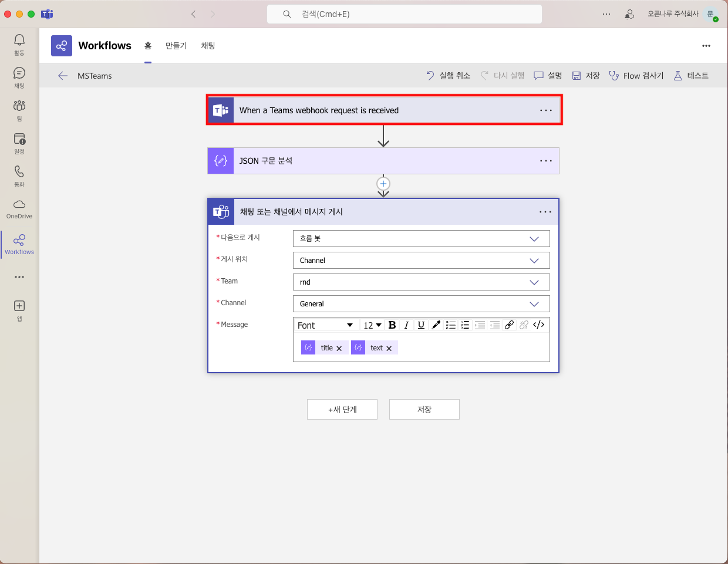Switch to the 채팅 tab in Workflows
Viewport: 728px width, 564px height.
click(208, 46)
